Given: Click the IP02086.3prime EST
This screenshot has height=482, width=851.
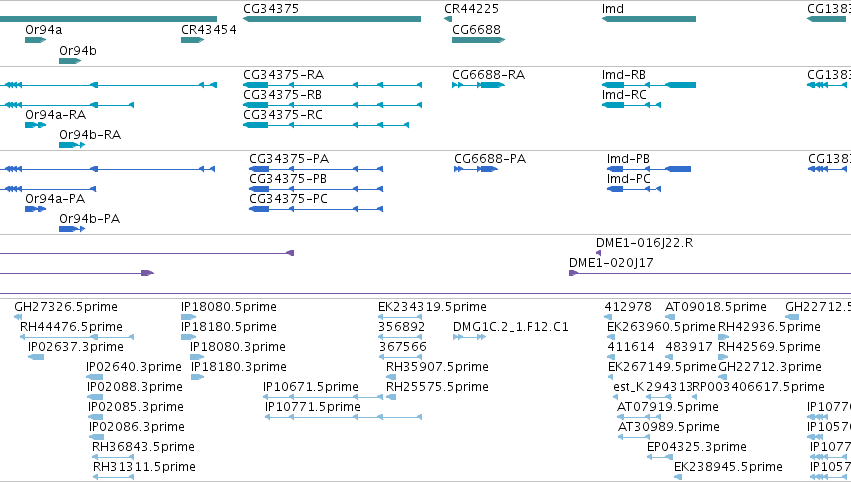Looking at the screenshot, I should coord(96,437).
